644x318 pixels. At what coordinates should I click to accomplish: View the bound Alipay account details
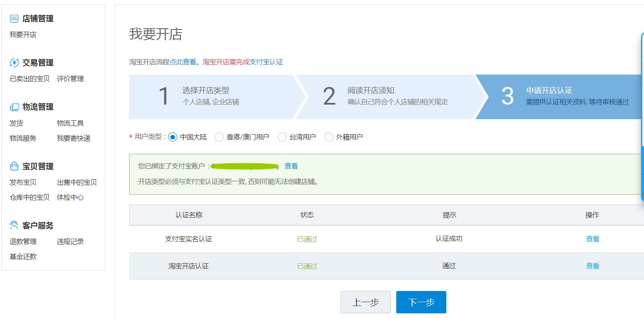[x=291, y=167]
